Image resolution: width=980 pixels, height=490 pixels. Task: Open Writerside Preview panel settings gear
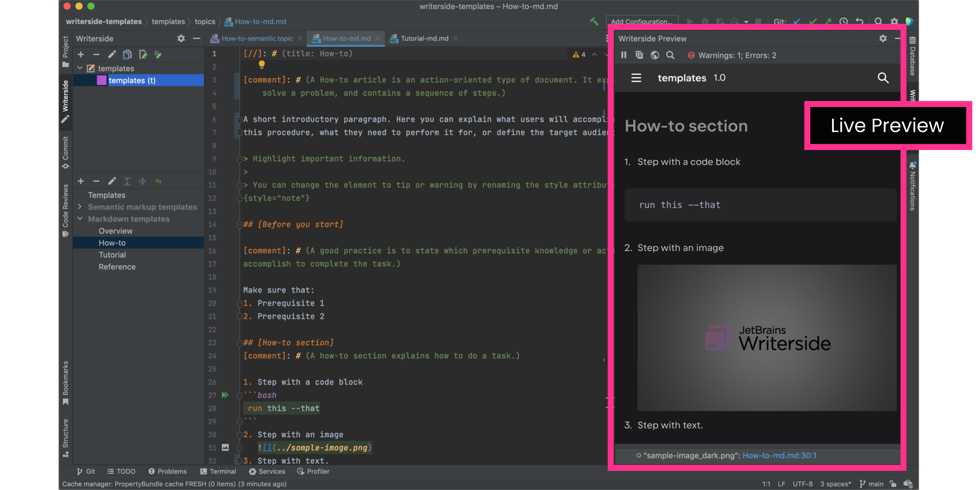[883, 39]
